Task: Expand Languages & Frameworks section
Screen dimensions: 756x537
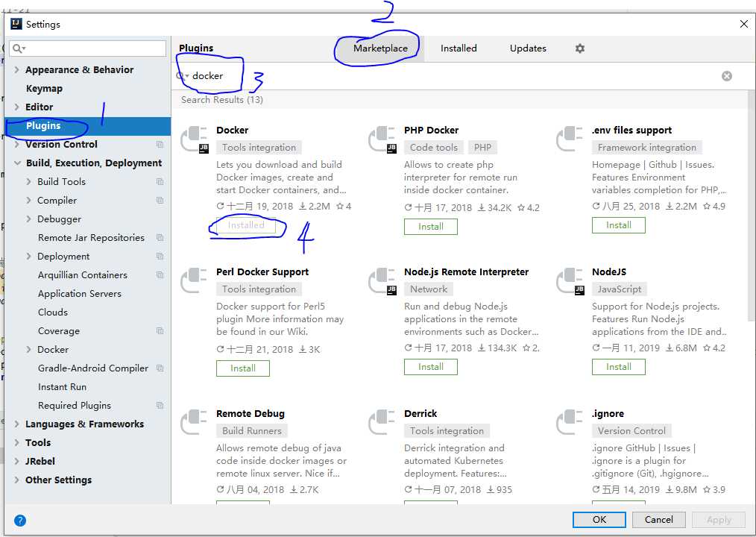Action: pyautogui.click(x=17, y=424)
